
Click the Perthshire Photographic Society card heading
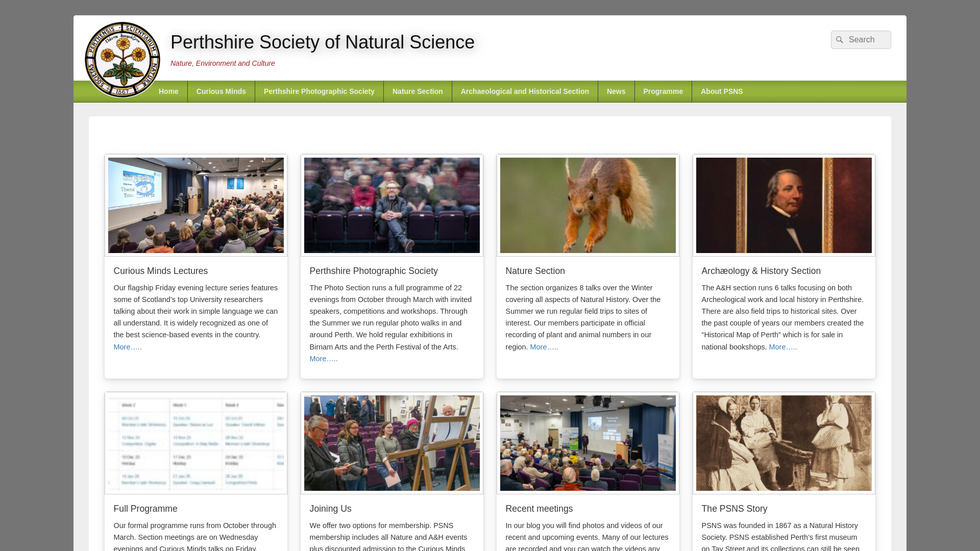point(374,271)
